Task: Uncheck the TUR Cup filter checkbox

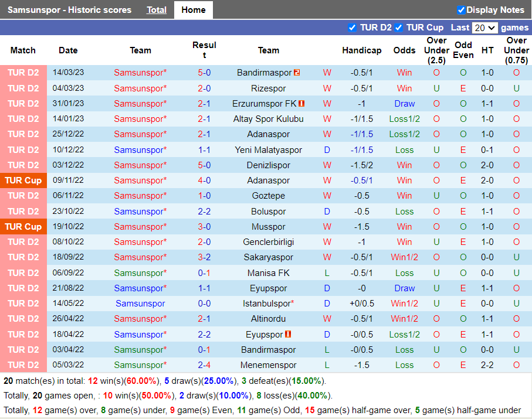Action: tap(398, 28)
